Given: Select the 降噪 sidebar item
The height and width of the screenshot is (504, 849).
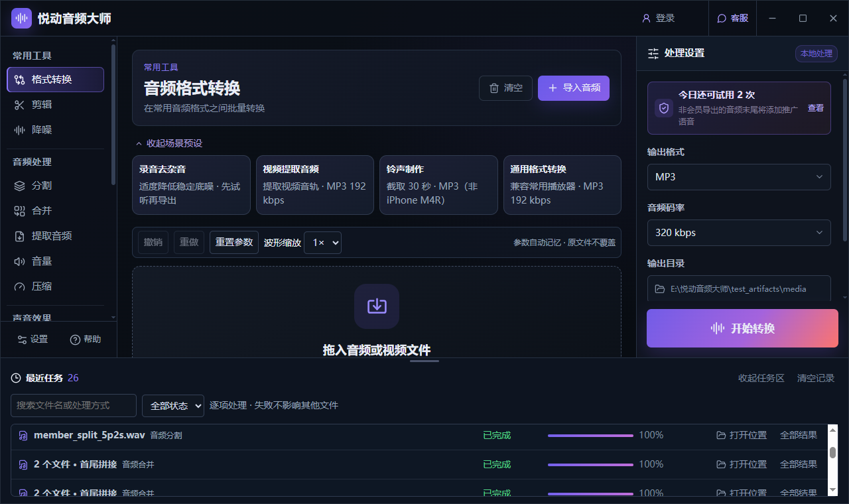Looking at the screenshot, I should point(56,130).
